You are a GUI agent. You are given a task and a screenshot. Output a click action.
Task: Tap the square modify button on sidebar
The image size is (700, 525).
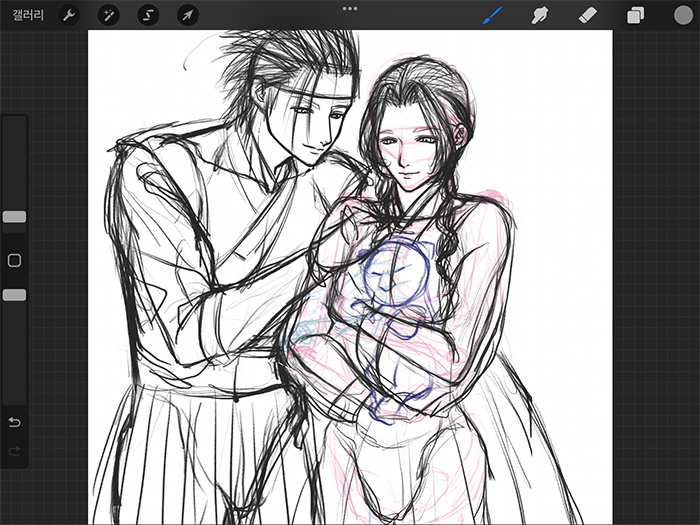14,260
